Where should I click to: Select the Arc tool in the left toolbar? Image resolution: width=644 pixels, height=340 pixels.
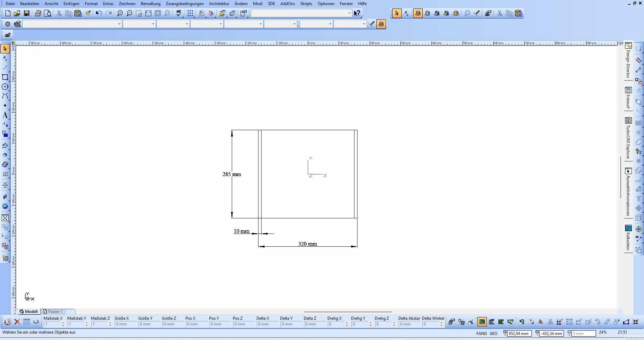[x=5, y=96]
